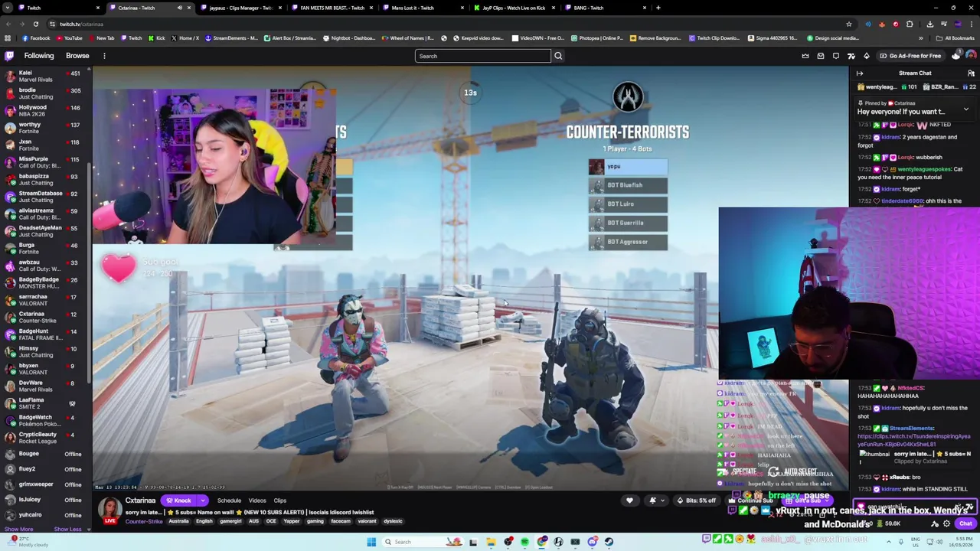Viewport: 980px width, 551px height.
Task: Open the whispers speech bubble icon
Action: pos(836,56)
